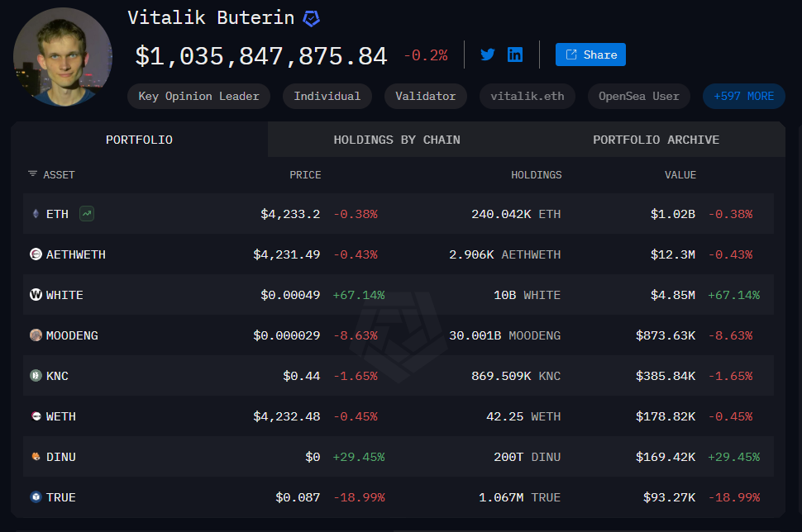Click the verified badge next to Vitalik Buterin

(x=312, y=18)
